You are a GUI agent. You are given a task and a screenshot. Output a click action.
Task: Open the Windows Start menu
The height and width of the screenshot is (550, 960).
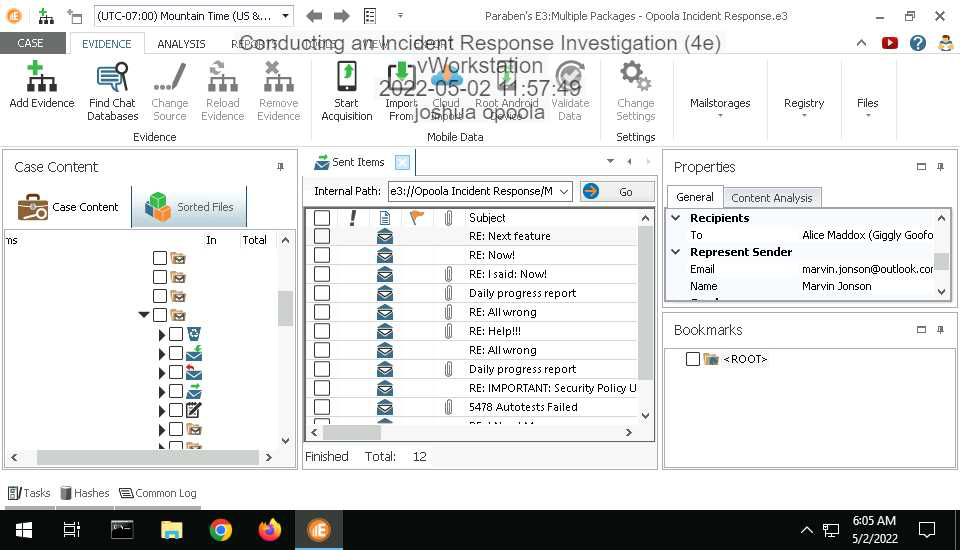pos(23,530)
